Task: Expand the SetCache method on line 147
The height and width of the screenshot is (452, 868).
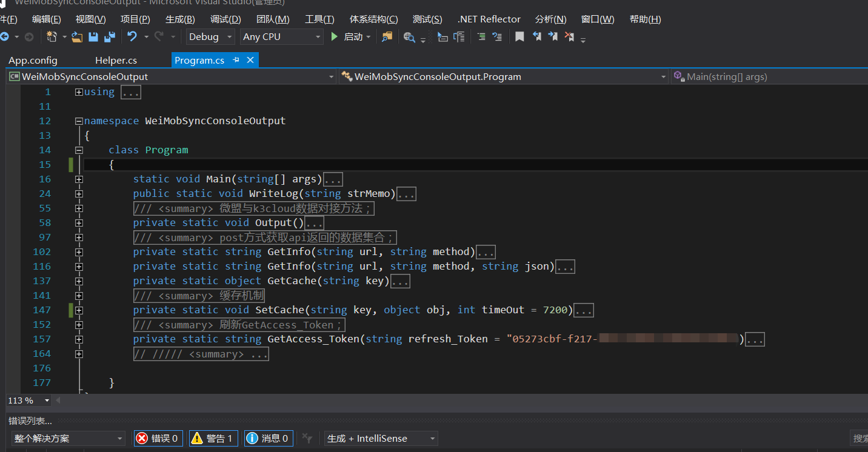Action: point(79,310)
